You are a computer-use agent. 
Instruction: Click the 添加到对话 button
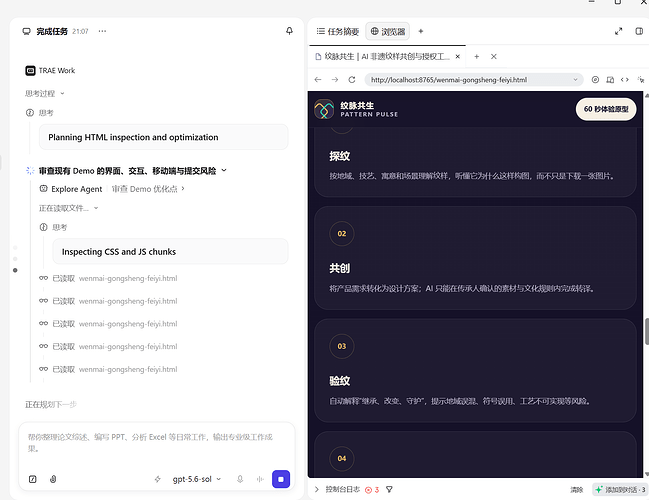(x=620, y=490)
